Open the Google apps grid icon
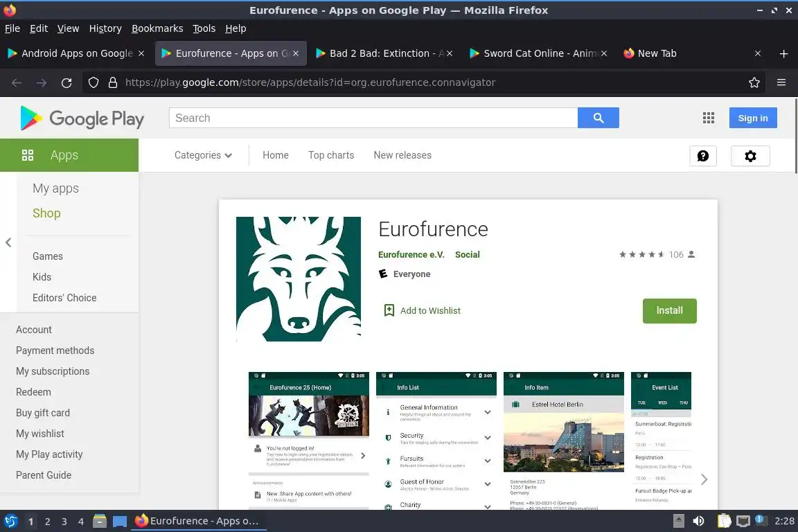 click(709, 118)
